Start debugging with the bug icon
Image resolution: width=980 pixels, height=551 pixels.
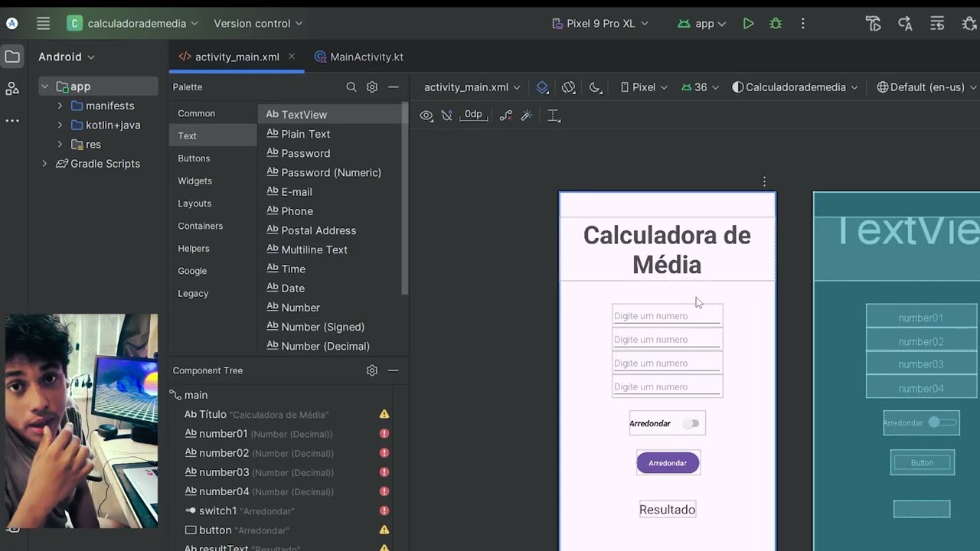776,24
